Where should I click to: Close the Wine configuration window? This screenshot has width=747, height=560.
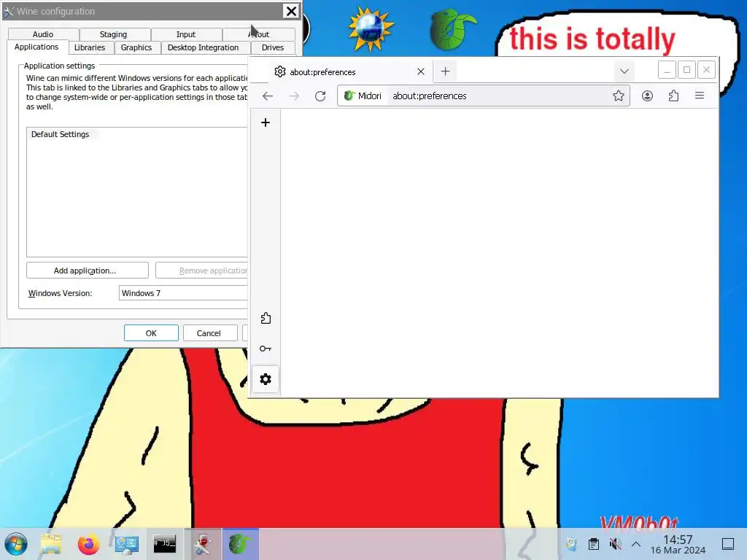pos(290,11)
